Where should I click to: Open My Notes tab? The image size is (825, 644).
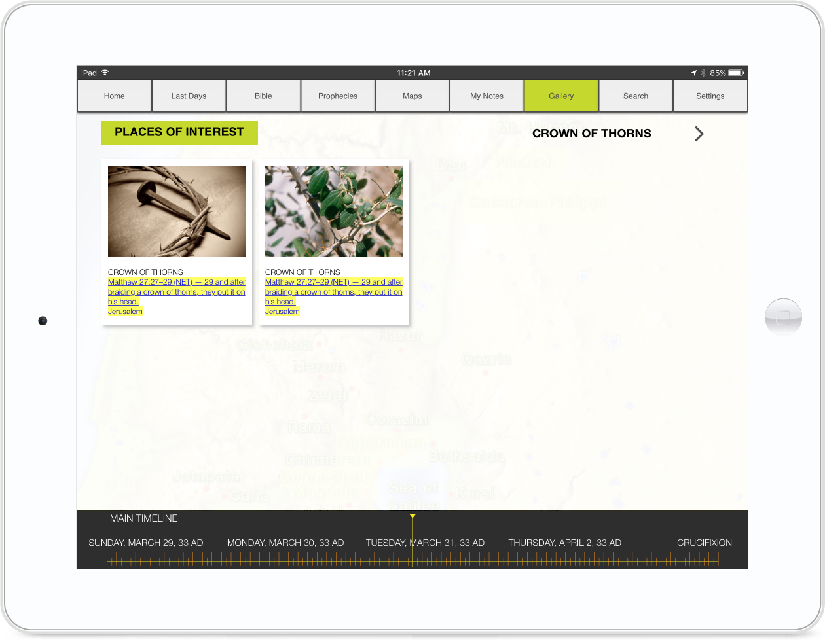pyautogui.click(x=486, y=96)
